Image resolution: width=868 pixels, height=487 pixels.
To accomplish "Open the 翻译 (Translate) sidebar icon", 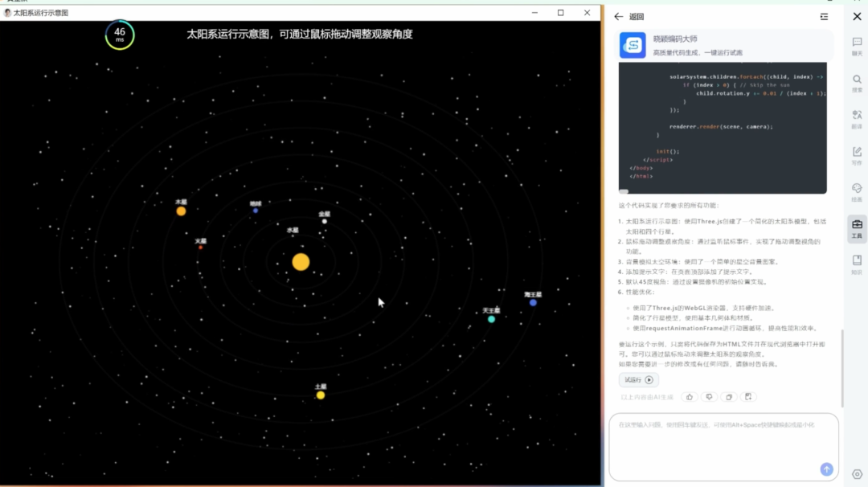I will coord(857,119).
